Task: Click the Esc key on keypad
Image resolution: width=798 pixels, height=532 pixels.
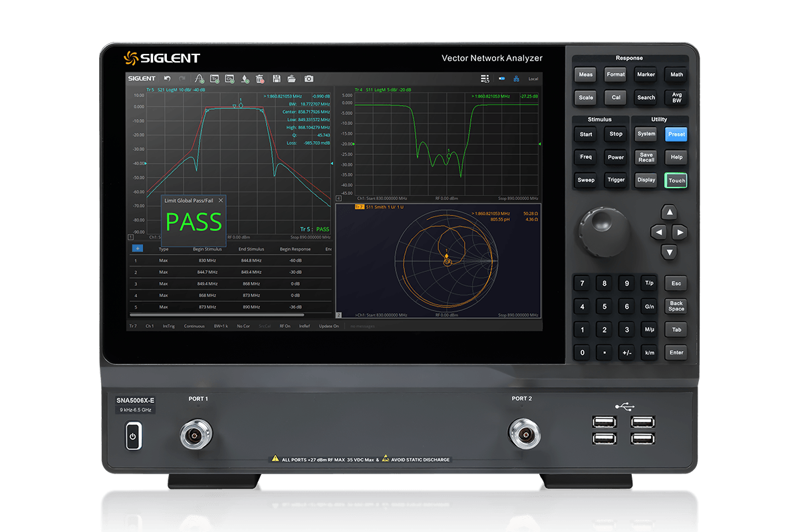Action: tap(676, 283)
